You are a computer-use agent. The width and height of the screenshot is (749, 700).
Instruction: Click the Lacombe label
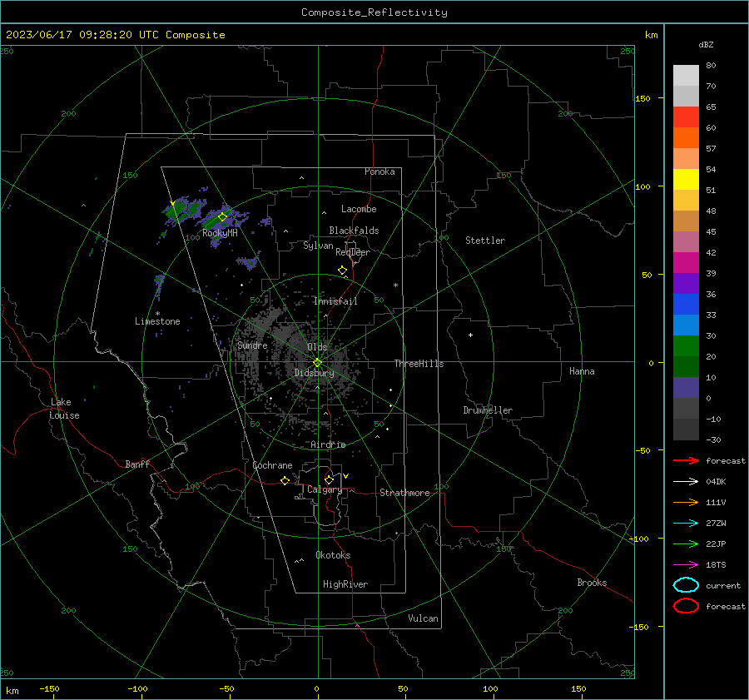pyautogui.click(x=359, y=209)
